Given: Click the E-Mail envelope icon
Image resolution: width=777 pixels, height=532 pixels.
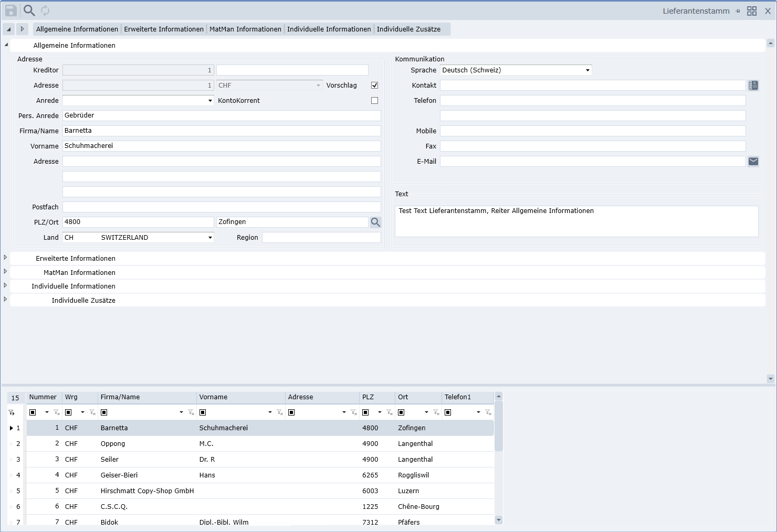Looking at the screenshot, I should [753, 162].
